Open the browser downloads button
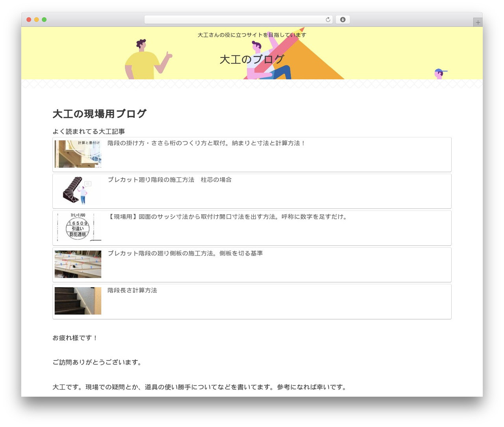The image size is (504, 427). tap(343, 20)
